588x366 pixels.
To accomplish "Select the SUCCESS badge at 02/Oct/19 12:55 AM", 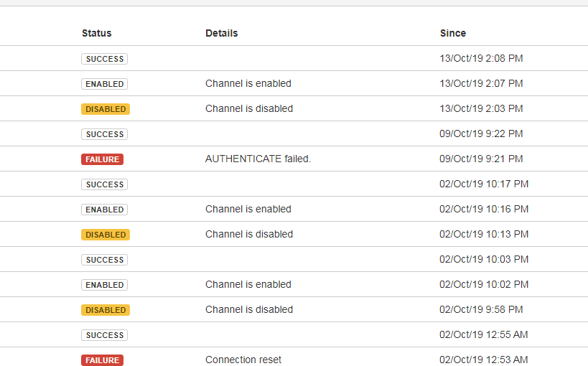I will [105, 335].
